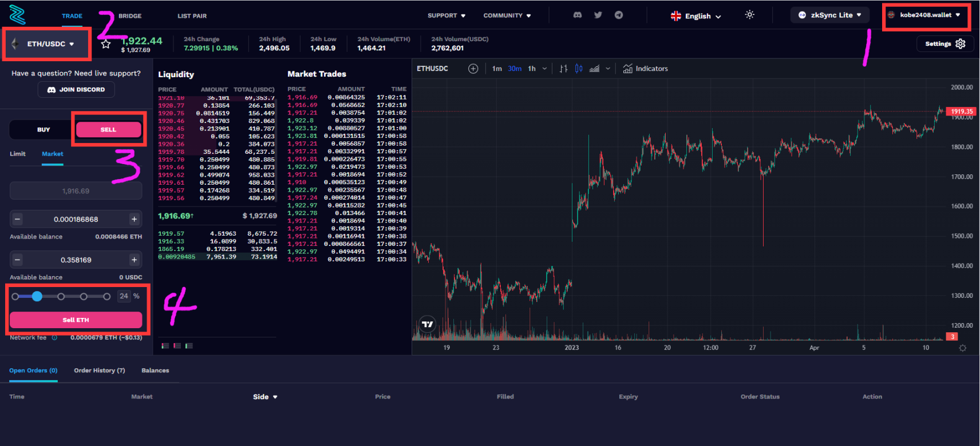Expand the Community menu
The width and height of the screenshot is (980, 446).
(507, 15)
